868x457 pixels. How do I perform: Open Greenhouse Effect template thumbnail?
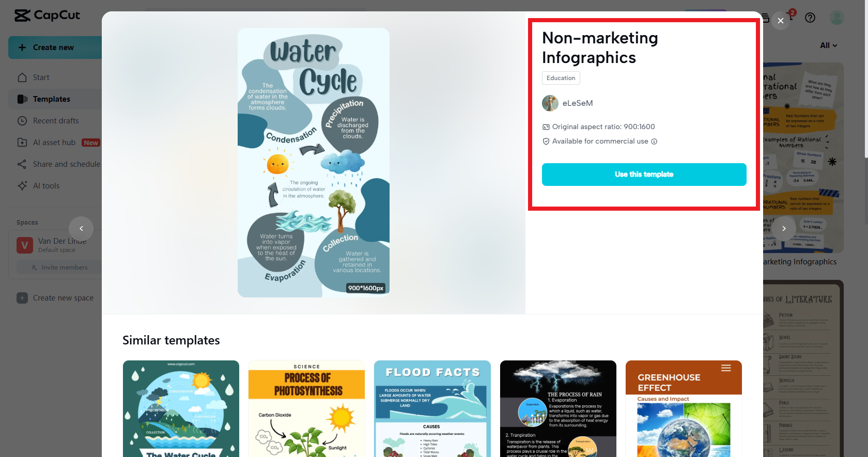[x=684, y=408]
